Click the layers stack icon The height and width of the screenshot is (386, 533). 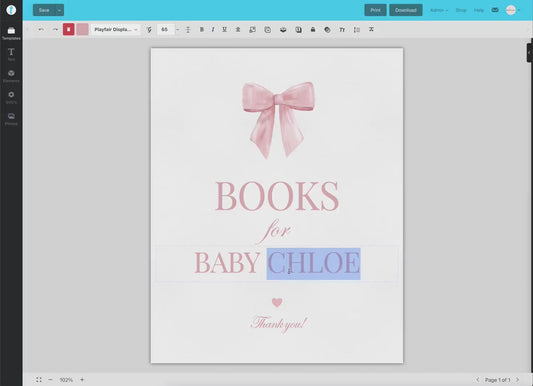(x=283, y=30)
